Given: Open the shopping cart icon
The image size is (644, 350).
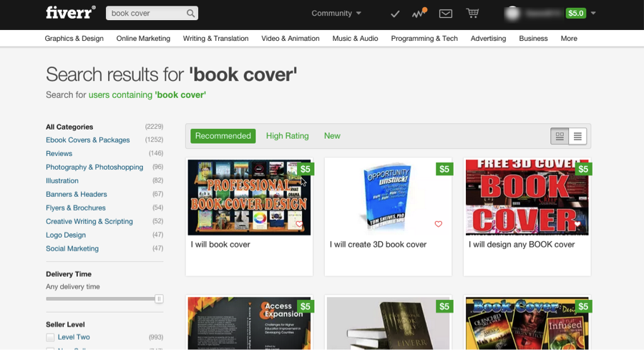Looking at the screenshot, I should (x=472, y=13).
